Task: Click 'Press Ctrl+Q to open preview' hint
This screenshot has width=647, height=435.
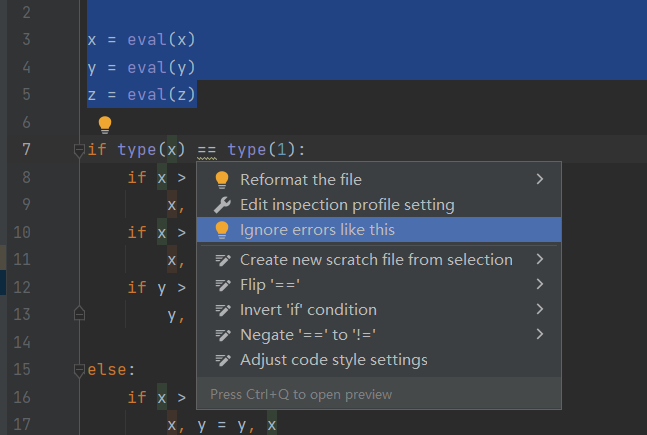Action: point(301,395)
